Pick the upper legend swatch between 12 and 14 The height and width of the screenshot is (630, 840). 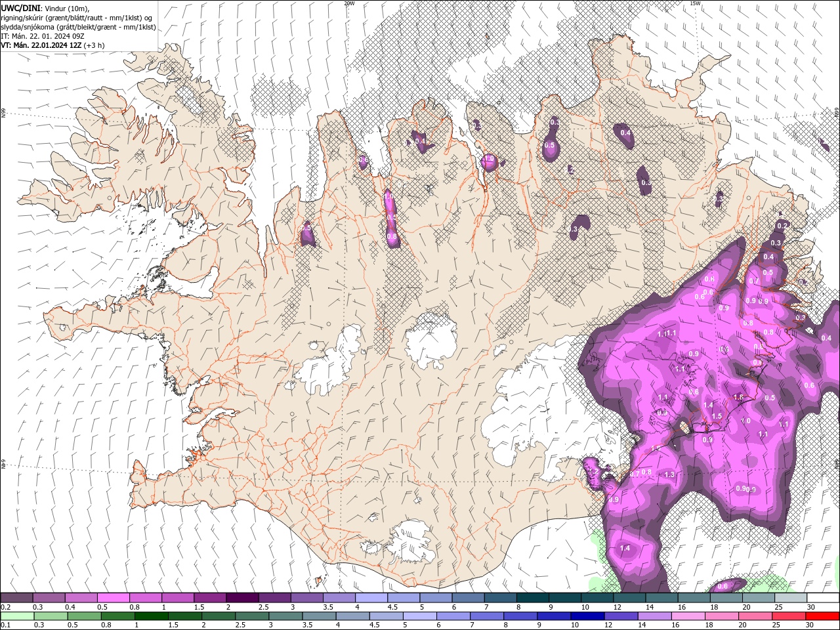tap(629, 598)
